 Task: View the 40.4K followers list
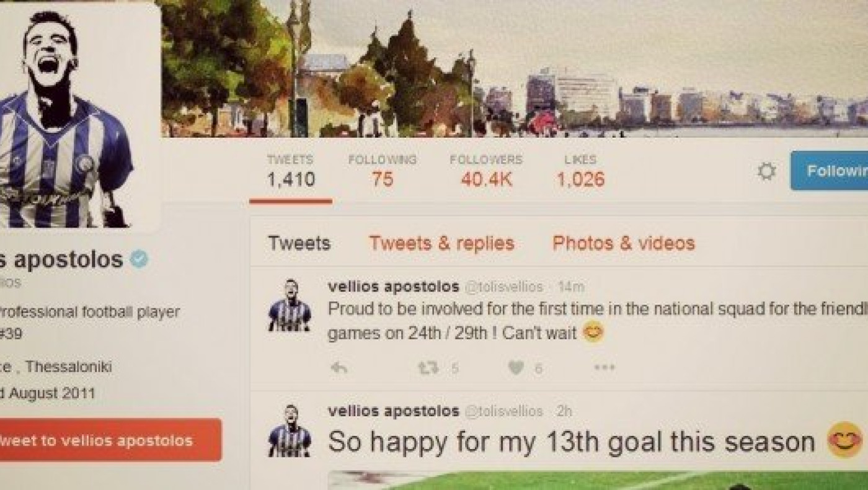pos(487,171)
